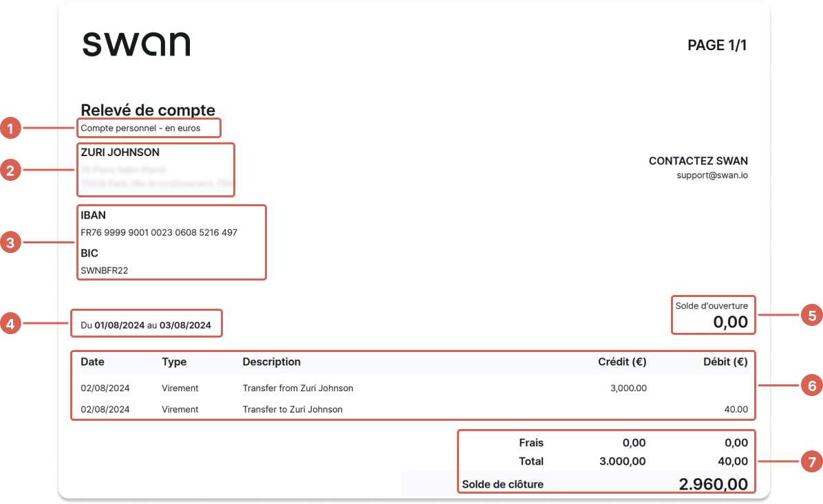Screen dimensions: 823x504
Task: Click the Total label
Action: pos(531,461)
